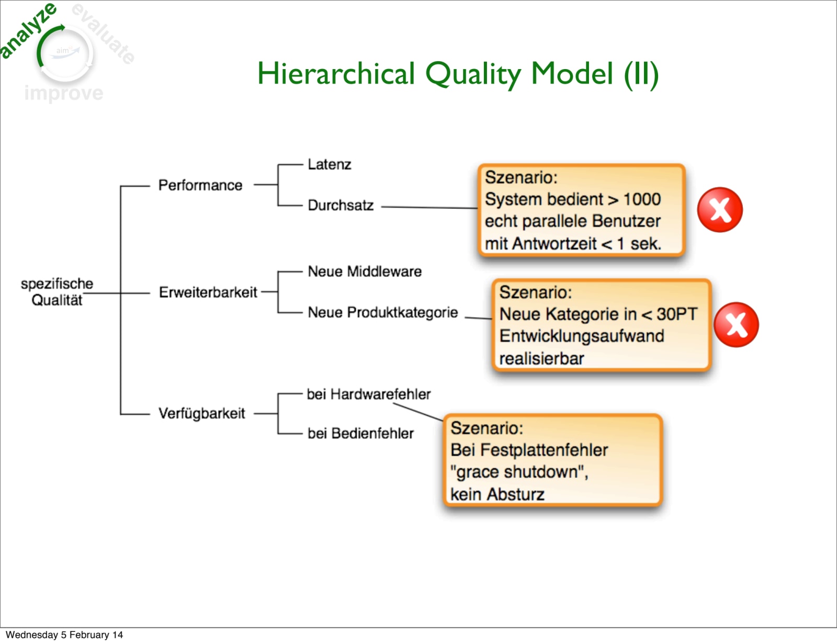Click the red X icon beside the Neue Kategorie scenario

[736, 324]
